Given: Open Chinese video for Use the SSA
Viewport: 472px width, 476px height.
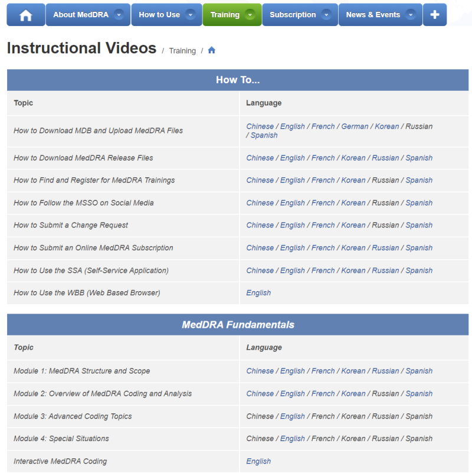Looking at the screenshot, I should tap(260, 270).
